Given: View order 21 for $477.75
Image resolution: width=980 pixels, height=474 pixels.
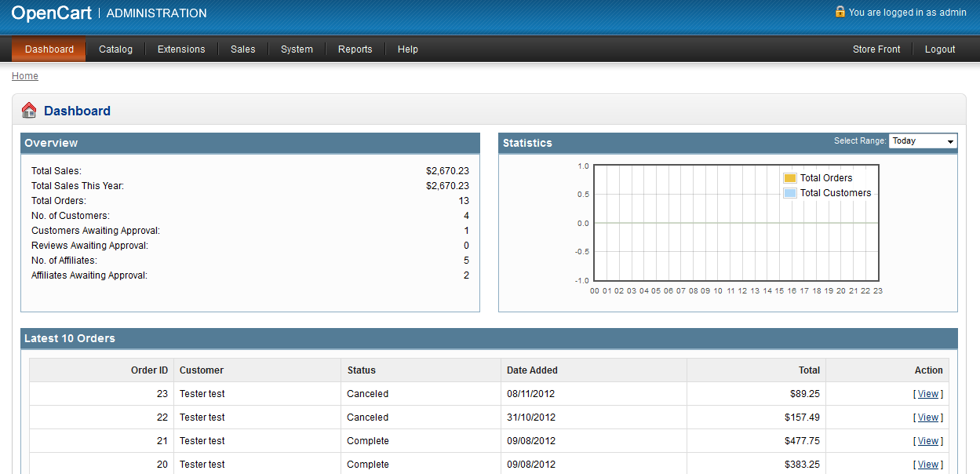Looking at the screenshot, I should point(927,441).
